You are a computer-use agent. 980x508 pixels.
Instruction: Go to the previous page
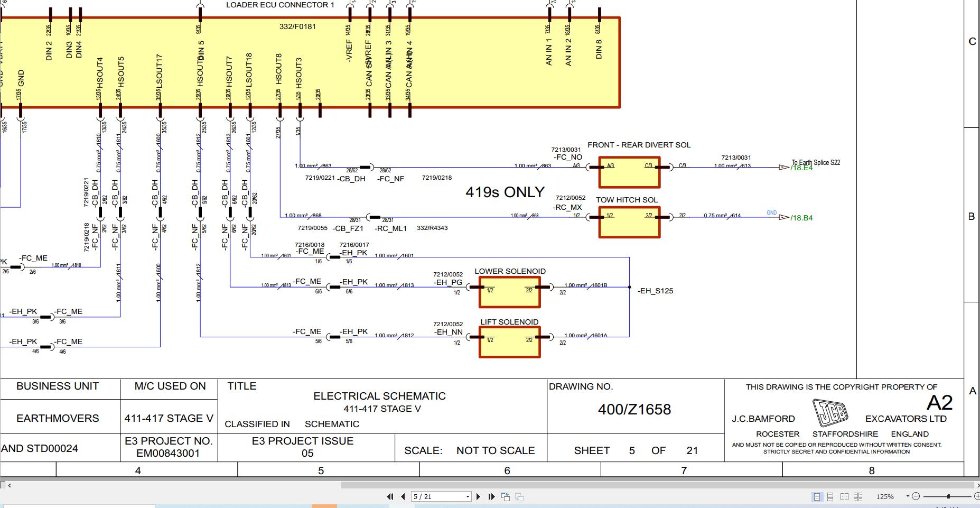[x=403, y=497]
